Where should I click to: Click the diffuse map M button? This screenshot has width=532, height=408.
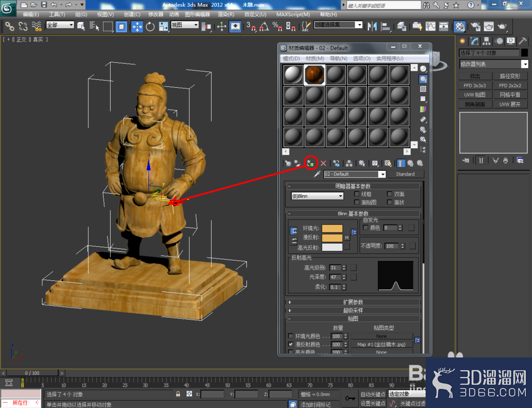[x=347, y=238]
